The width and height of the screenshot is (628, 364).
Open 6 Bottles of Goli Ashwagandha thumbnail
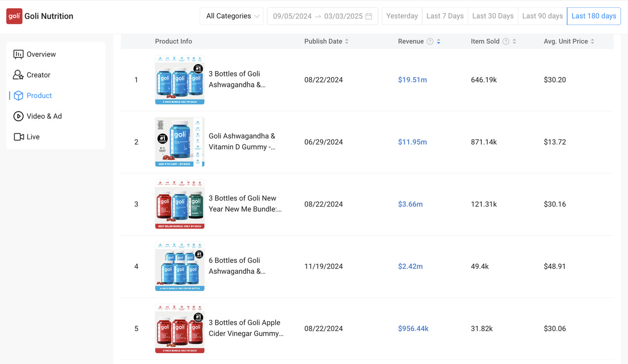[180, 266]
